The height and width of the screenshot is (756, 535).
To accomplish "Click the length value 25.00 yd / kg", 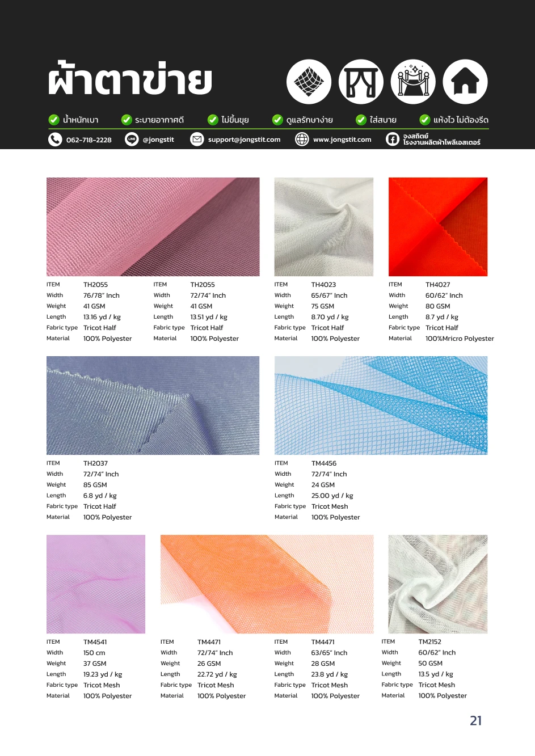I will (x=332, y=496).
